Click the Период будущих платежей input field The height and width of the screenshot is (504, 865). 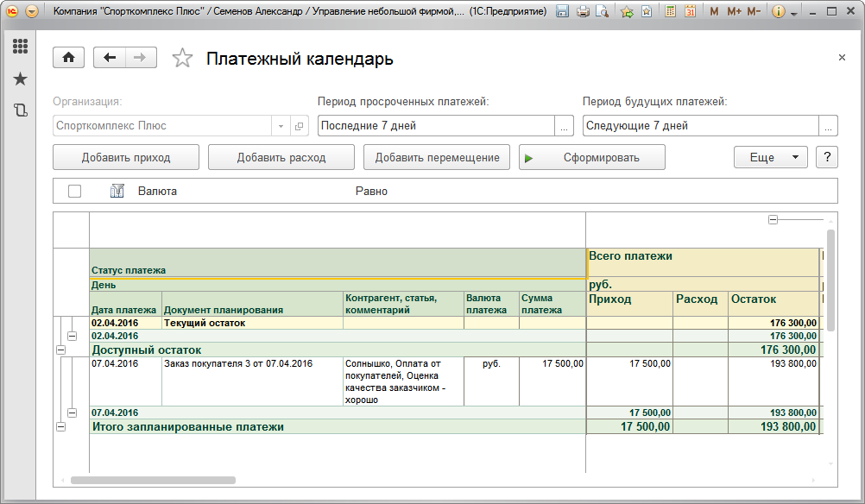699,126
